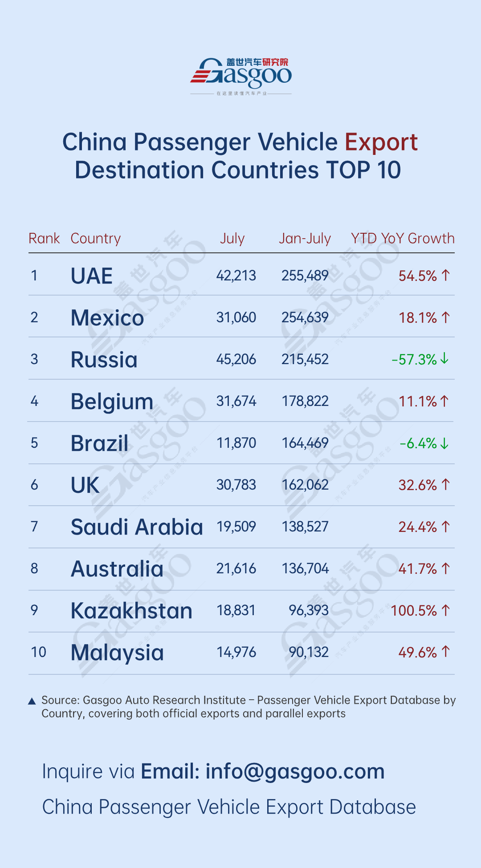
Task: Click the Jan-July column header
Action: (305, 239)
